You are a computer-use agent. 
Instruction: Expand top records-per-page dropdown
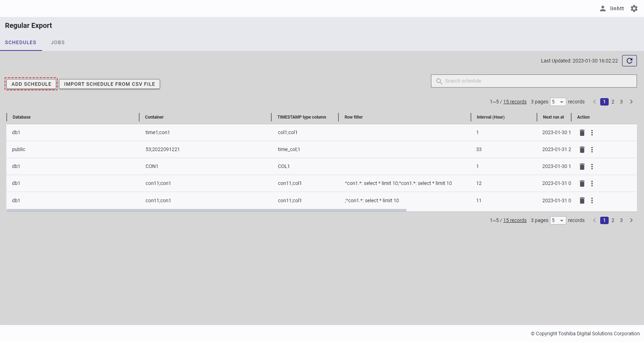(x=558, y=102)
